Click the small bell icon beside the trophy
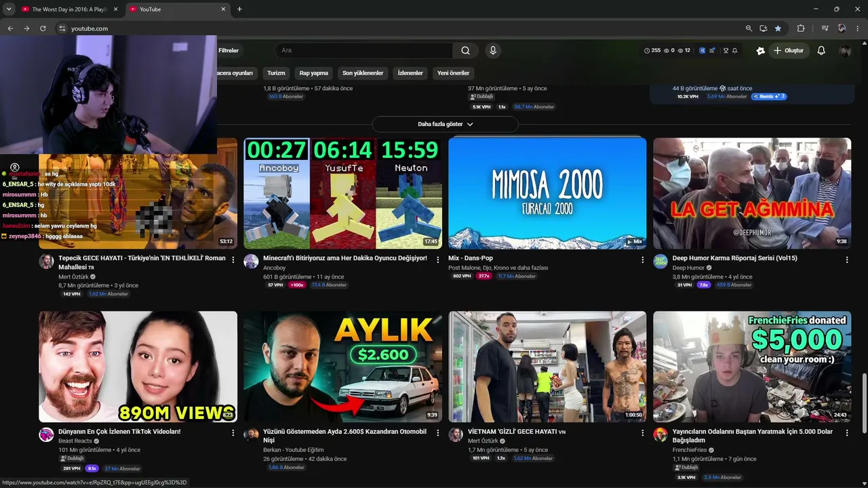This screenshot has height=488, width=868. coord(734,51)
